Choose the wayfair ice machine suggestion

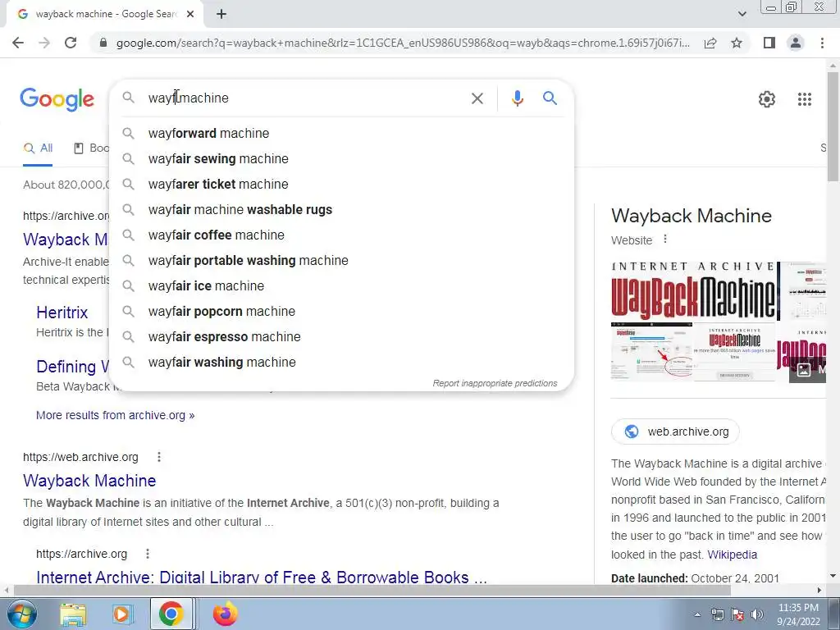[341, 286]
